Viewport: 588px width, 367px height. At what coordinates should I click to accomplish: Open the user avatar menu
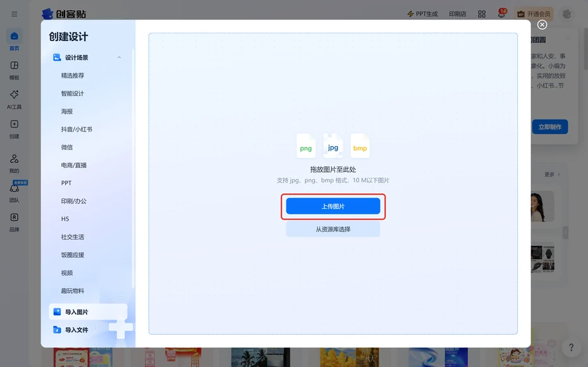(x=567, y=14)
